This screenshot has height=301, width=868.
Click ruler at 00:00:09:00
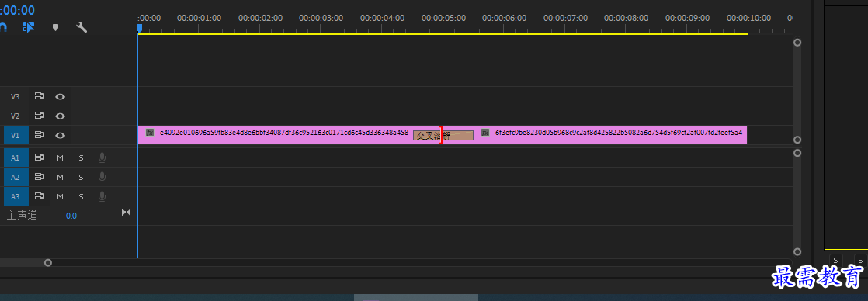687,18
